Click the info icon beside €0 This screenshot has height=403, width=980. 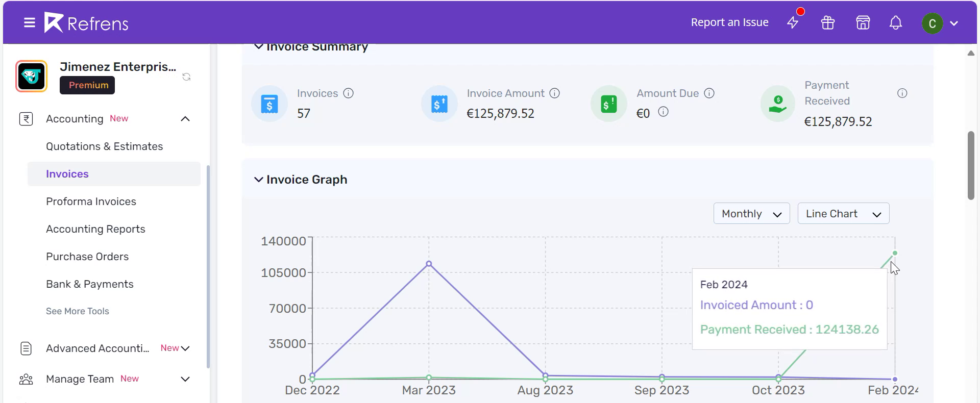pos(663,112)
